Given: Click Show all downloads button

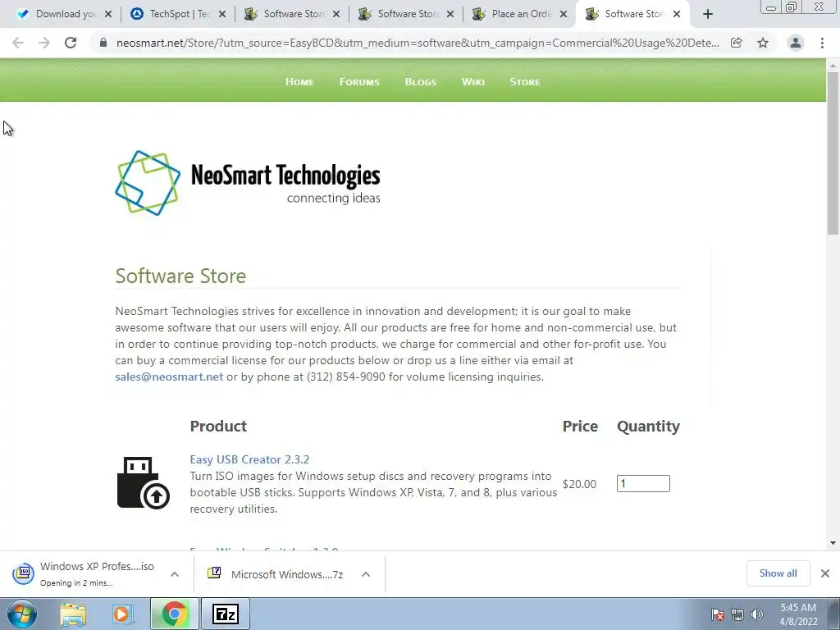Looking at the screenshot, I should pyautogui.click(x=778, y=573).
